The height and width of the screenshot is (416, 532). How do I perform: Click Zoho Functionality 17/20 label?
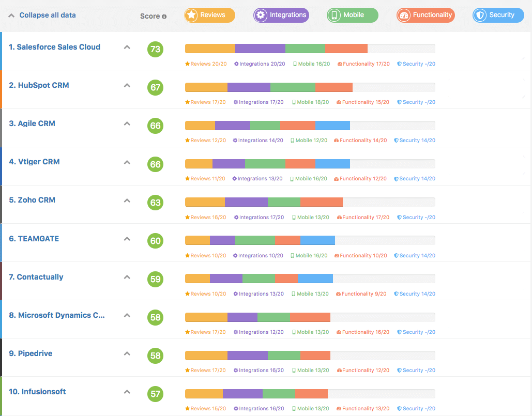point(363,218)
